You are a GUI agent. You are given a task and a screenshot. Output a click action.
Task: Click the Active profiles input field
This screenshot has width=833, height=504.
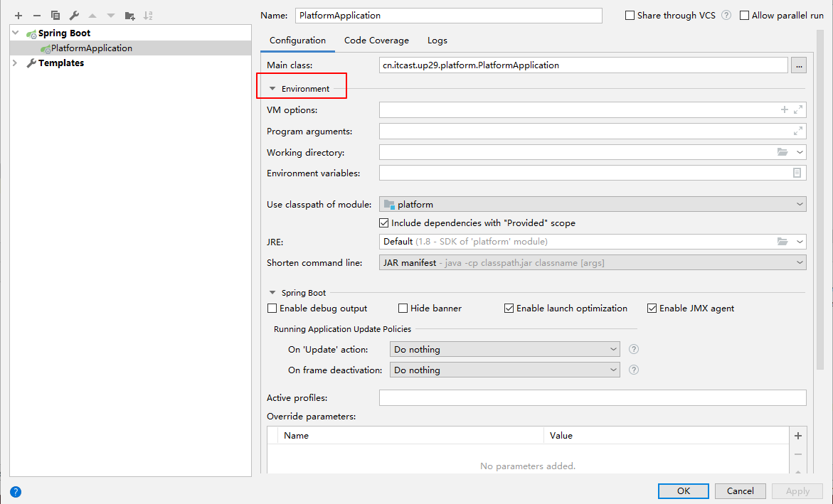click(593, 398)
